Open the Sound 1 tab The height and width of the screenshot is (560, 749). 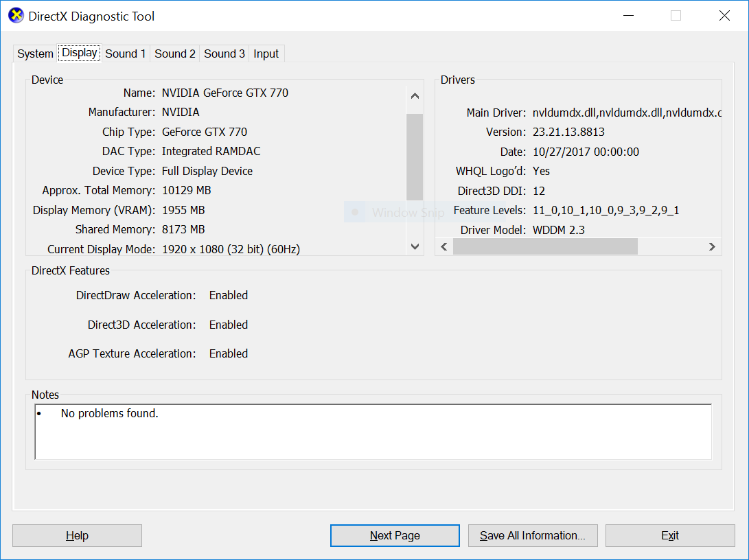coord(125,54)
